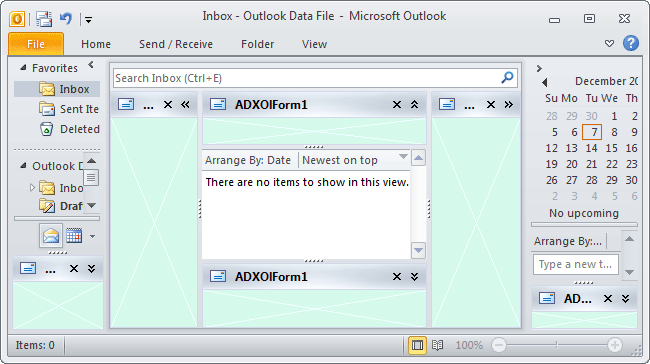
Task: Click form icon of right form region
Action: tap(447, 104)
